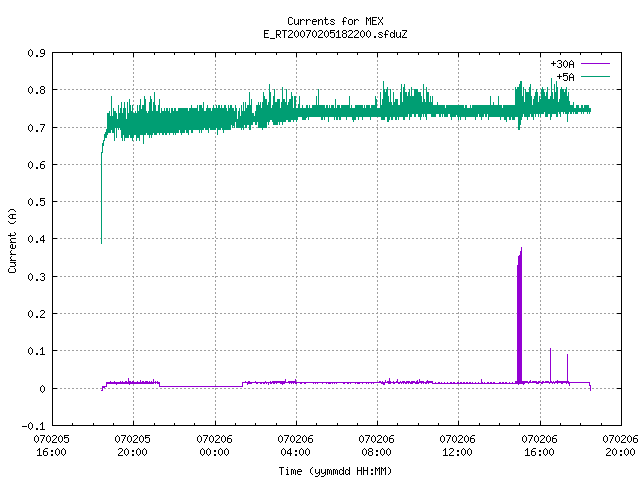Click the 070206 00:00 x-axis tick label
Viewport: 640px width, 480px height.
click(215, 445)
